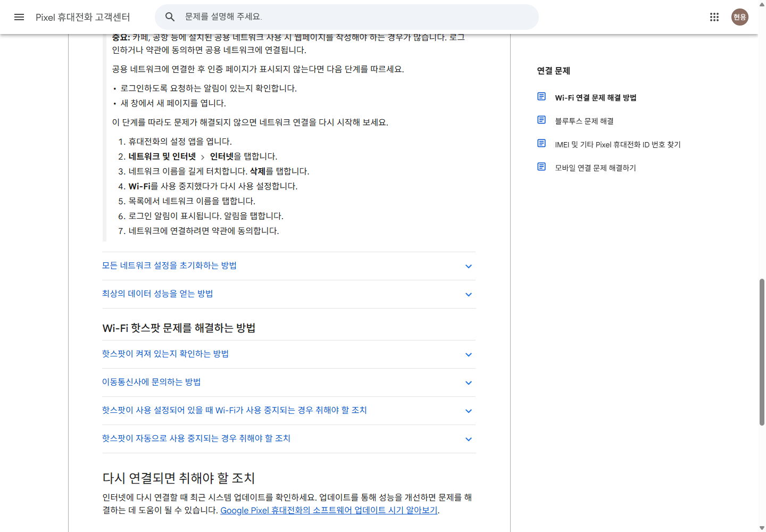The height and width of the screenshot is (532, 766).
Task: Click article icon beside 모바일 연결 문제 해결하기
Action: point(542,167)
